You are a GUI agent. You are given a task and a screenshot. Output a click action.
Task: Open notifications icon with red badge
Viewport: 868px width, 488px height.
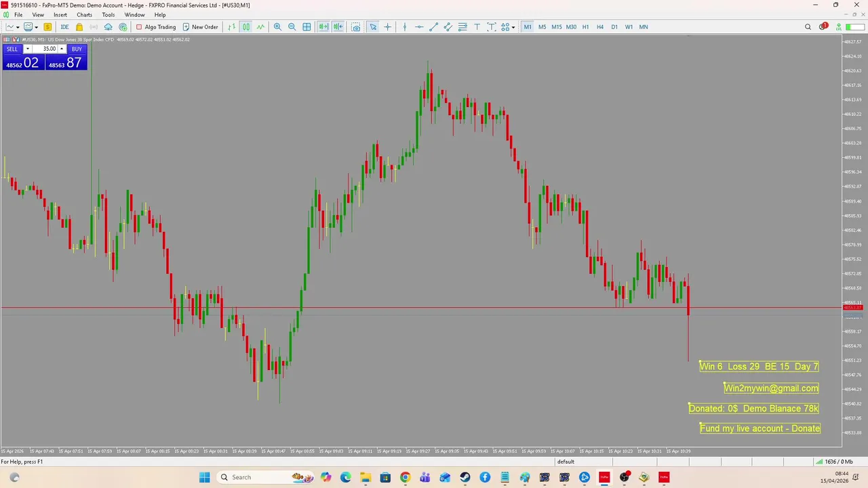click(x=823, y=27)
